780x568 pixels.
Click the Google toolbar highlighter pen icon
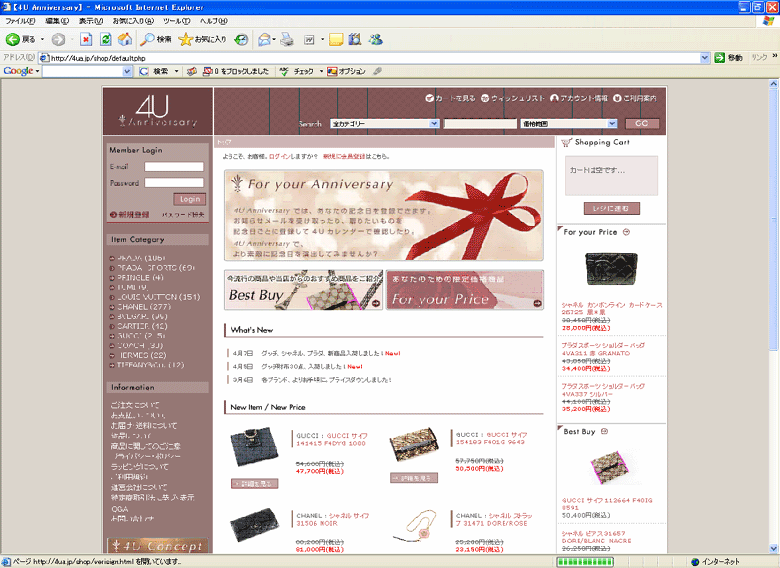tap(378, 71)
